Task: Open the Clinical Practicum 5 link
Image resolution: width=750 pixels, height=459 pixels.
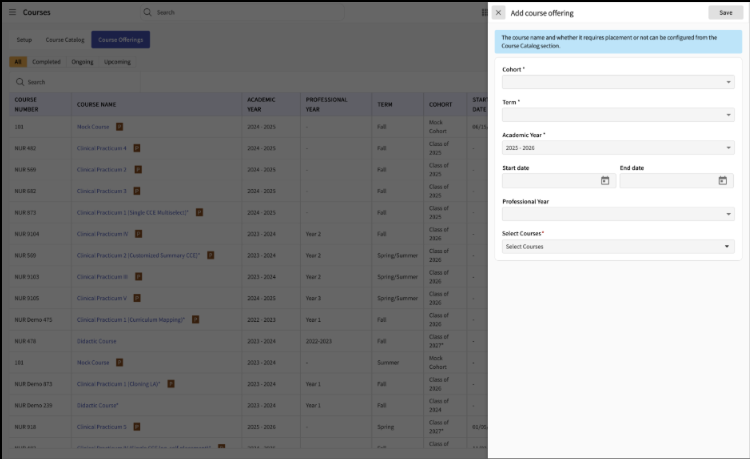Action: (x=102, y=426)
